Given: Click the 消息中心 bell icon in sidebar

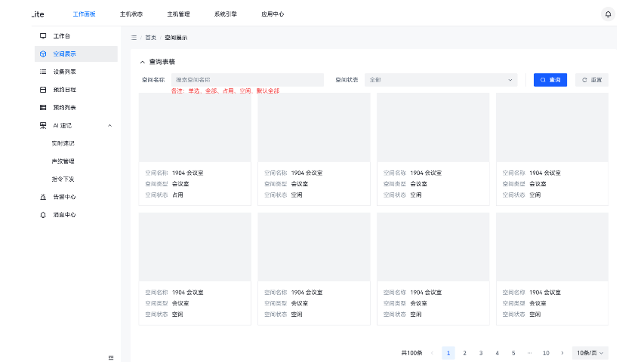Looking at the screenshot, I should tap(43, 215).
